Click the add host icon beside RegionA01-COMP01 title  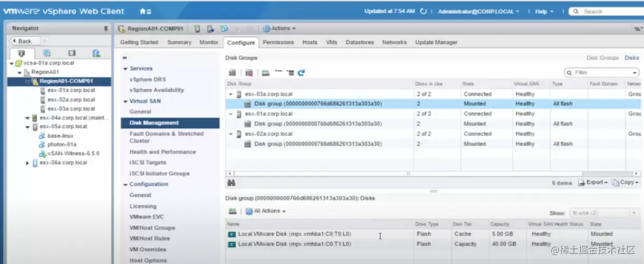pos(197,29)
